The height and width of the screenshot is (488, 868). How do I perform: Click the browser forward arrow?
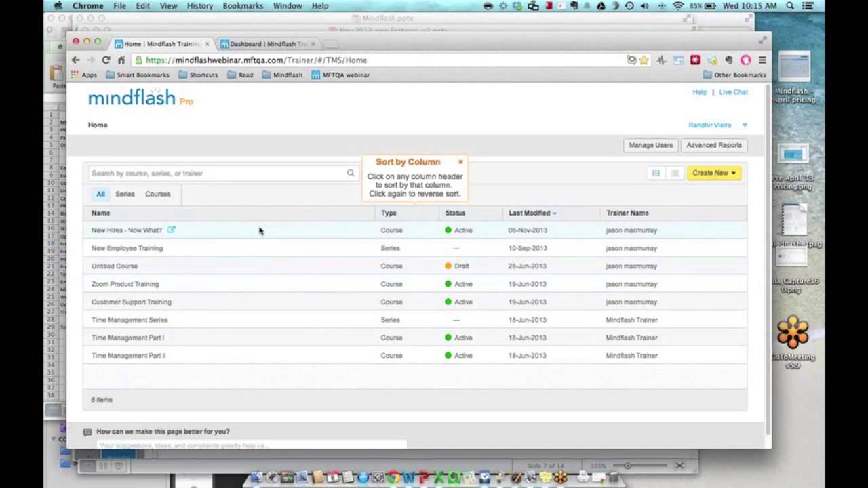click(x=90, y=60)
